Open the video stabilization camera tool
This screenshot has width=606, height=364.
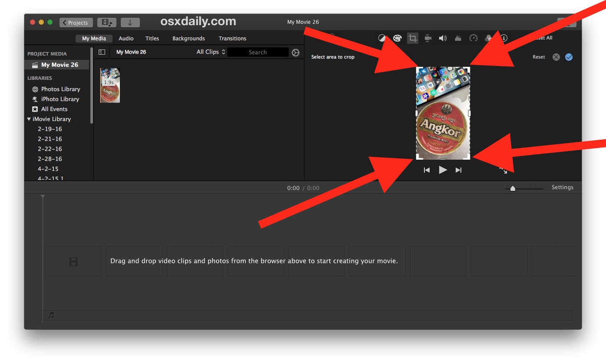pos(428,38)
